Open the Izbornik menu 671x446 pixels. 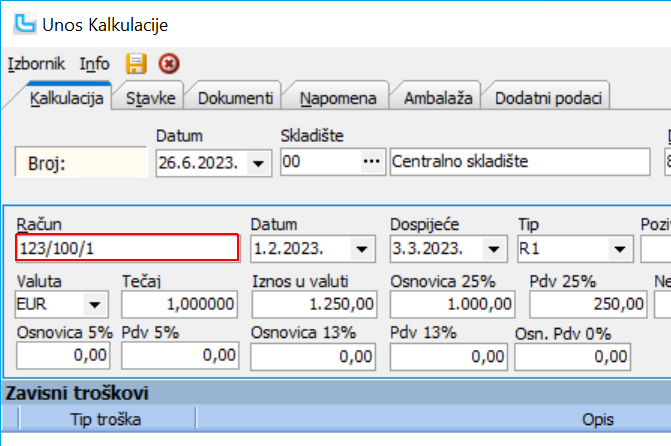coord(36,63)
